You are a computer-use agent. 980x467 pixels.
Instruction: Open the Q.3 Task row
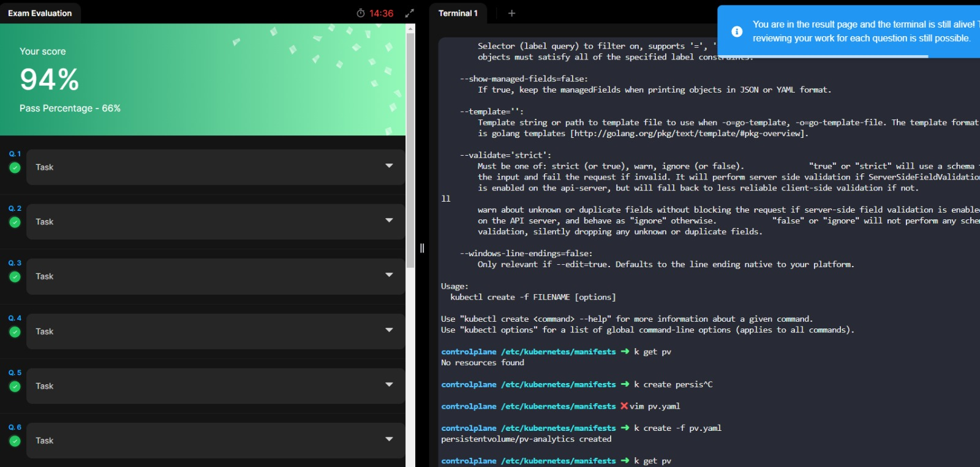214,276
